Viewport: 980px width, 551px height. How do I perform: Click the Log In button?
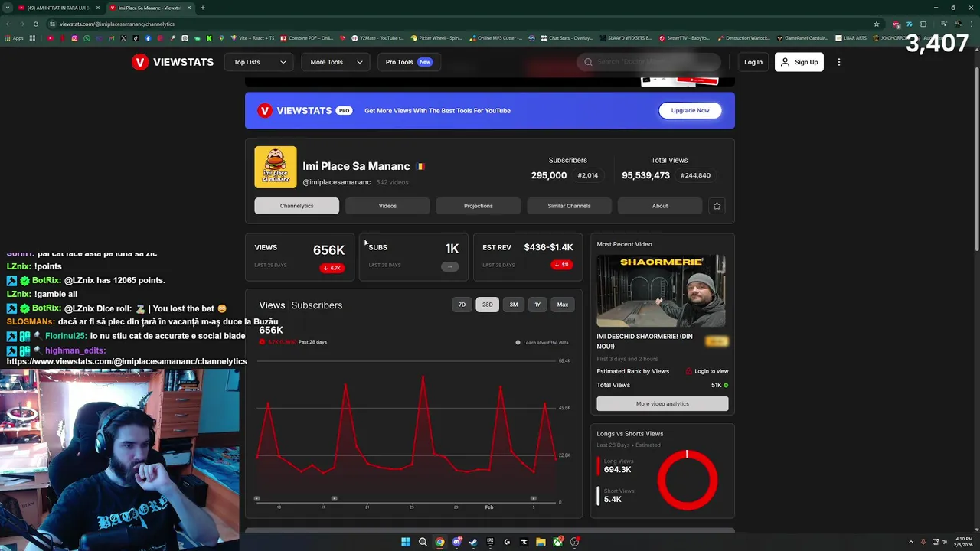753,62
